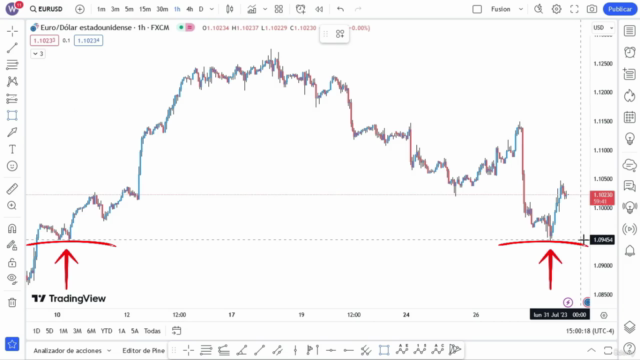Hide all drawings with eye icon
This screenshot has height=360, width=640.
pos(12,279)
